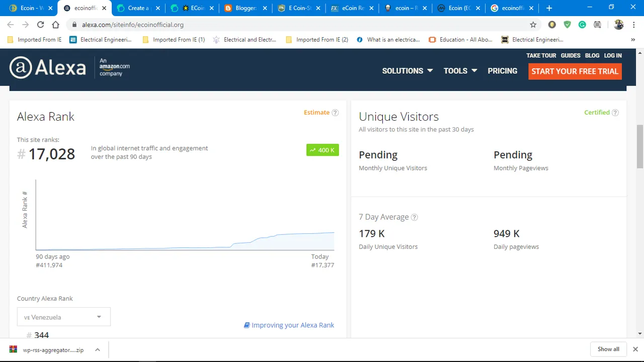Click START YOUR FREE TRIAL button
Screen dimensions: 644x362
point(575,71)
